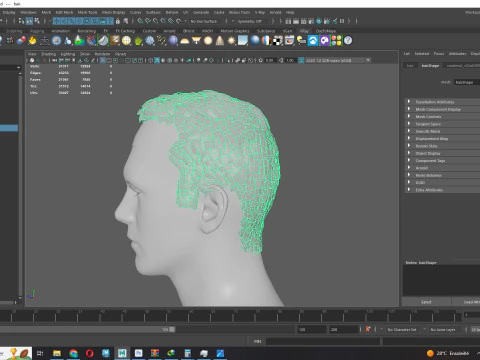Expand the Component Tags section
This screenshot has width=480, height=360.
tap(442, 160)
